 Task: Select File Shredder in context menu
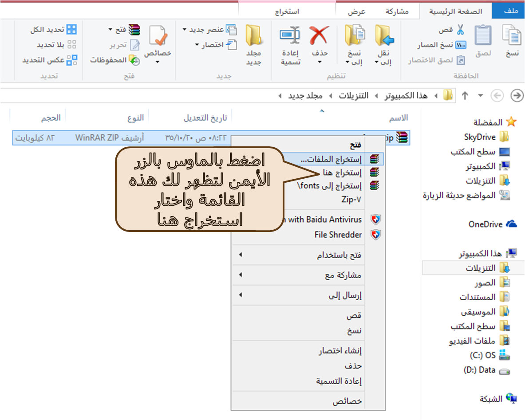(x=338, y=235)
